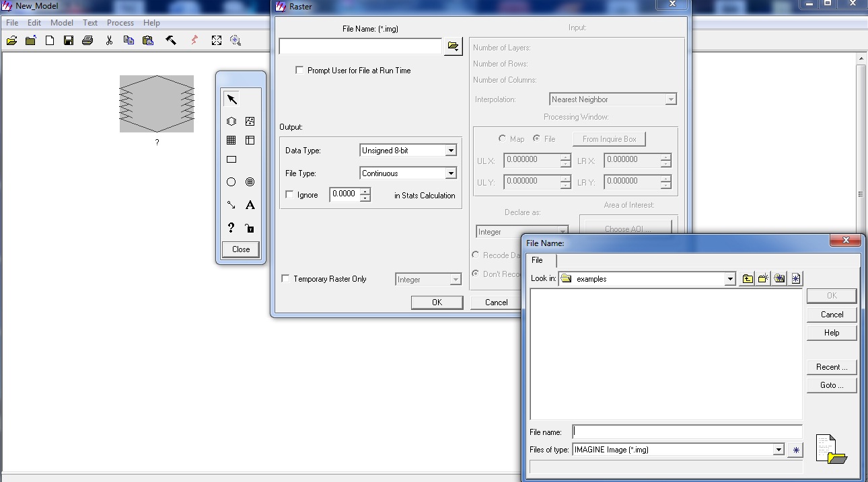Open the Model menu

pyautogui.click(x=62, y=23)
